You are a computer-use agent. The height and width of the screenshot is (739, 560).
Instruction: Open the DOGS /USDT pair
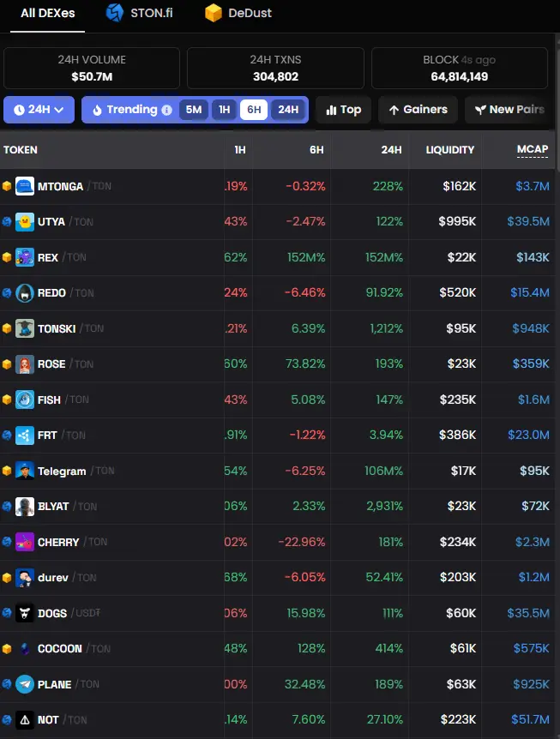tap(69, 613)
